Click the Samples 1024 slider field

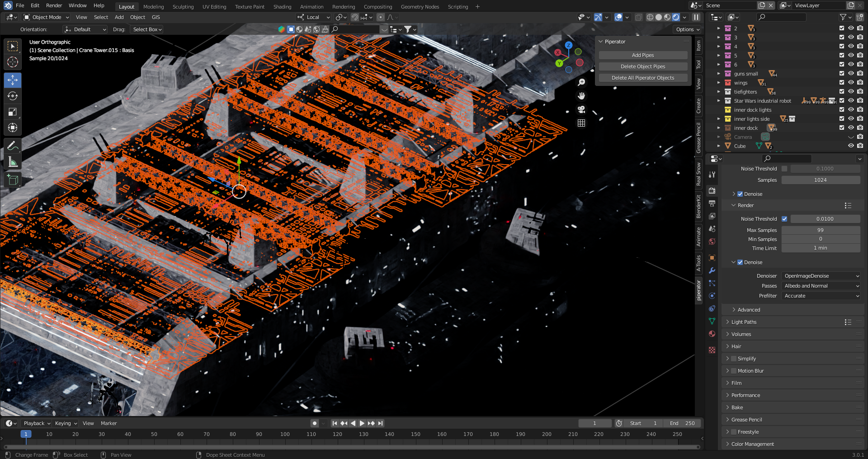tap(821, 180)
